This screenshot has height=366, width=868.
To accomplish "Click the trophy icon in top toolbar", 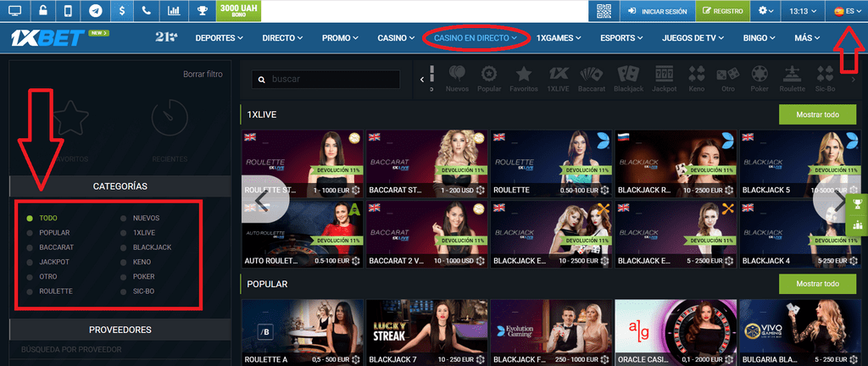I will (x=201, y=11).
